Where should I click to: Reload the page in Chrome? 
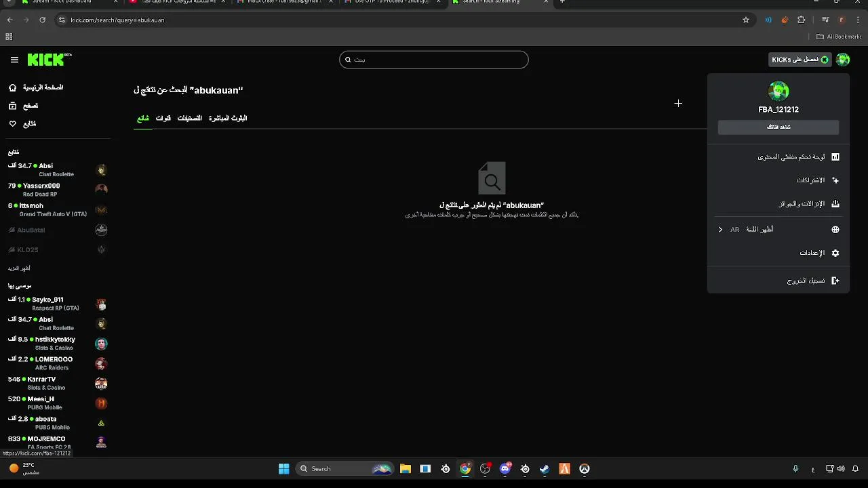(42, 20)
